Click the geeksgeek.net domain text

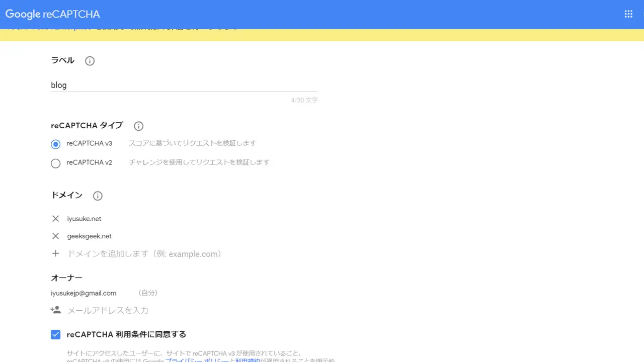tap(90, 236)
